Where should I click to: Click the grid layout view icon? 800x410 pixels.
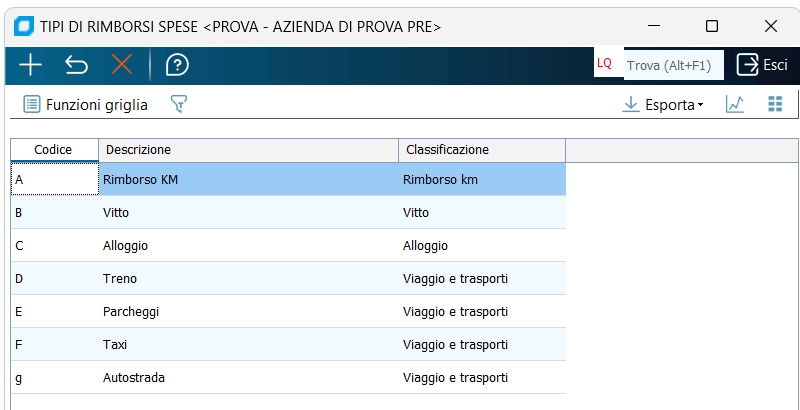point(774,104)
